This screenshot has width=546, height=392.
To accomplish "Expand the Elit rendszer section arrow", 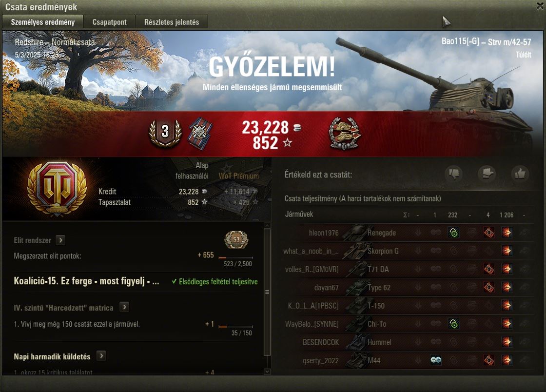I will (x=60, y=240).
